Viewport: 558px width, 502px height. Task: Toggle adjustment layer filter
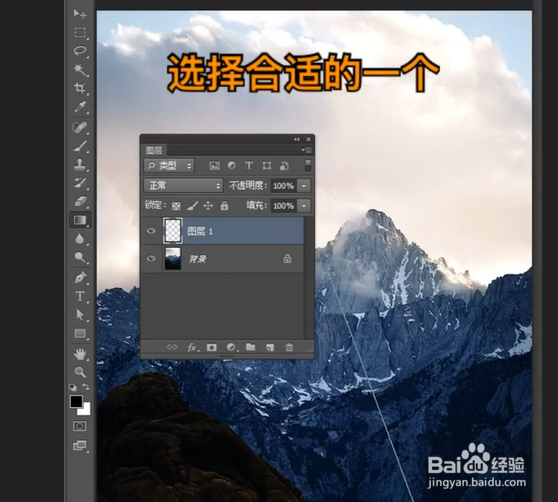231,165
